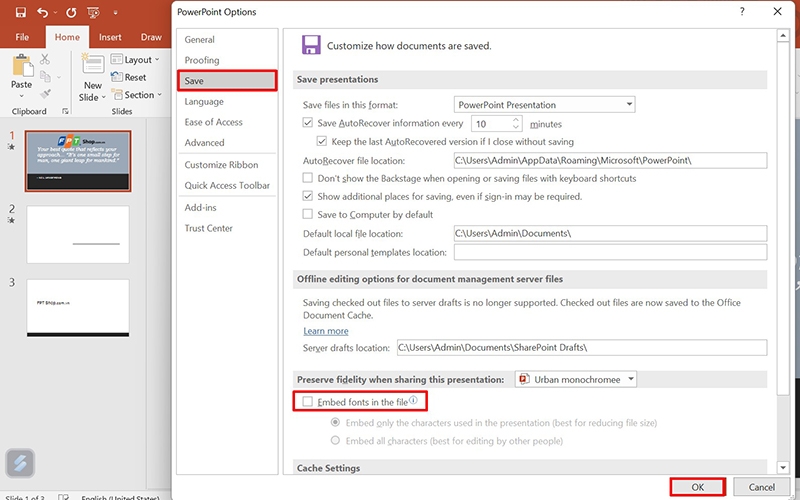Select Advanced category

click(x=227, y=142)
